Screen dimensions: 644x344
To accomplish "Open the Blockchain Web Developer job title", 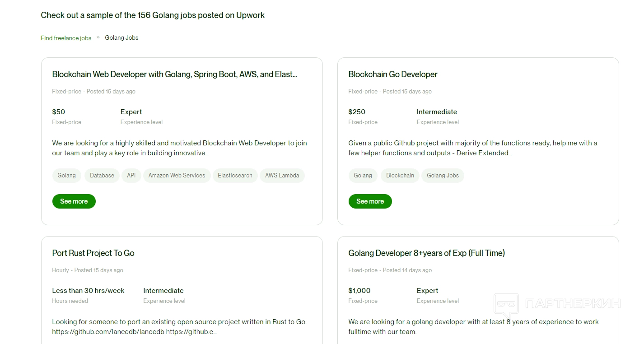I will [174, 74].
